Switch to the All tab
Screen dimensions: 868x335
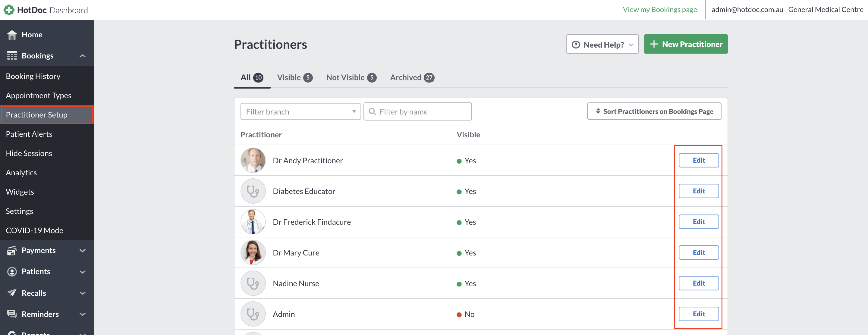click(252, 78)
